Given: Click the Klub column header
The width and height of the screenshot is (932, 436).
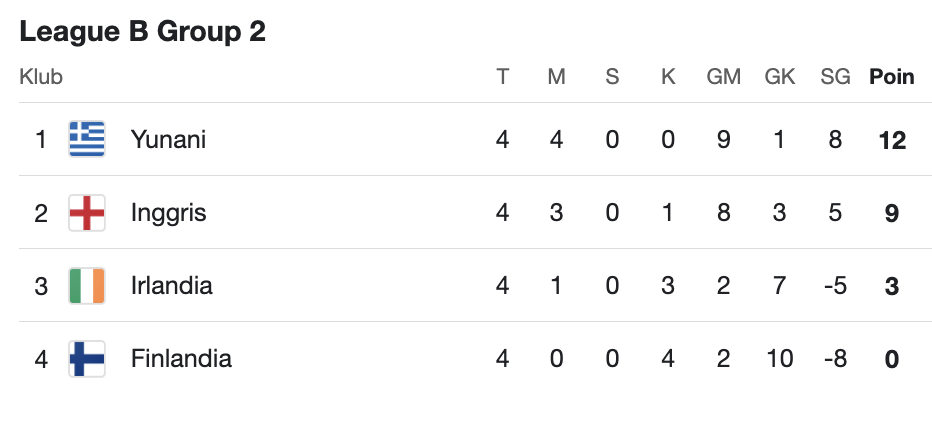Looking at the screenshot, I should click(x=41, y=77).
